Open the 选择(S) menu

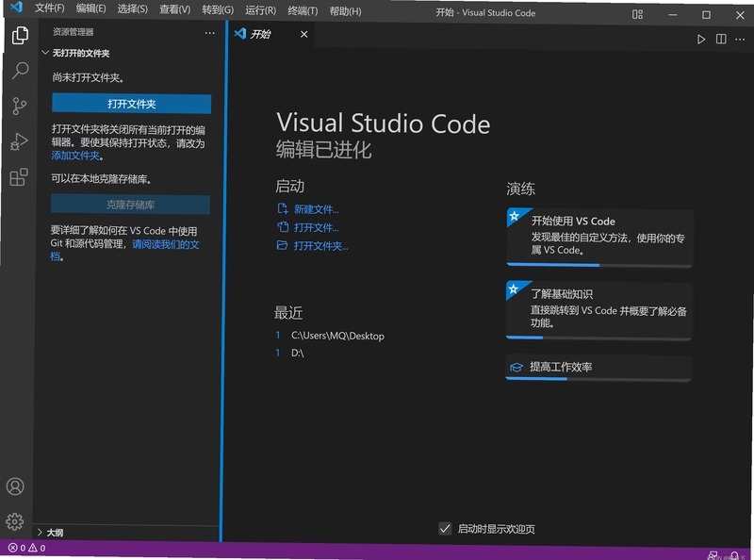click(133, 8)
